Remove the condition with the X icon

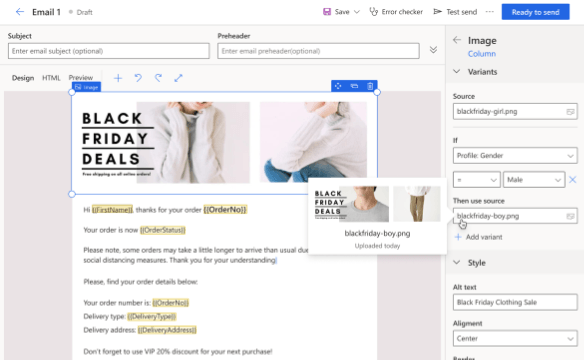(573, 180)
